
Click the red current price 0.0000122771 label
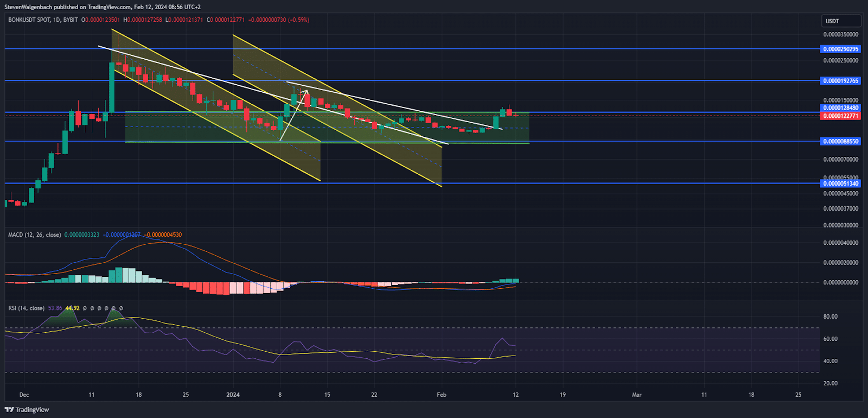point(840,116)
